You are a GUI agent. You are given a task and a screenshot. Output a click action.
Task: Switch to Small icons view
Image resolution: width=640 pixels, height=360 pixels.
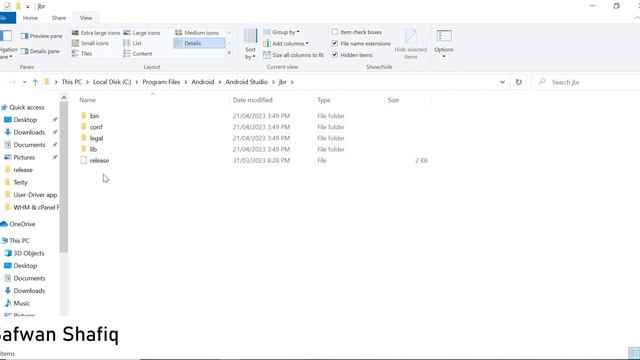(x=90, y=43)
